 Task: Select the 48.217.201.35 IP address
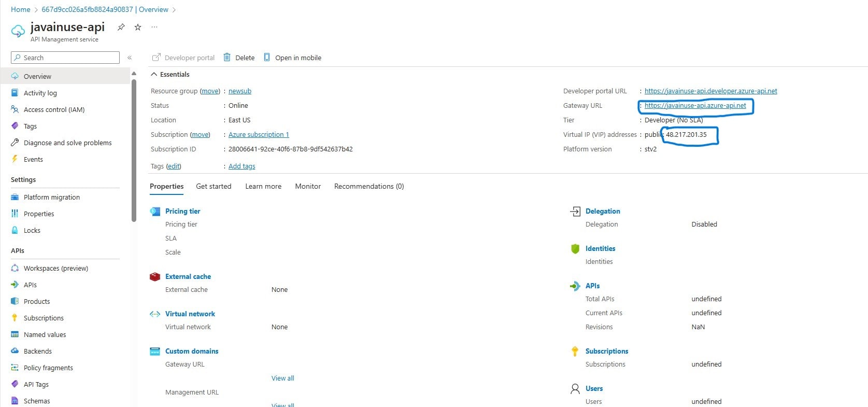(686, 134)
